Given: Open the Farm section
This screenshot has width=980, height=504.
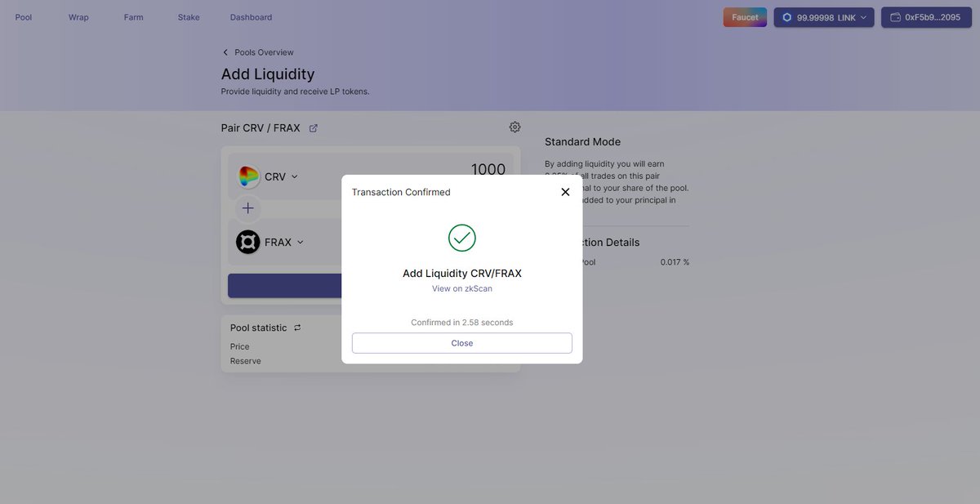Looking at the screenshot, I should click(134, 17).
